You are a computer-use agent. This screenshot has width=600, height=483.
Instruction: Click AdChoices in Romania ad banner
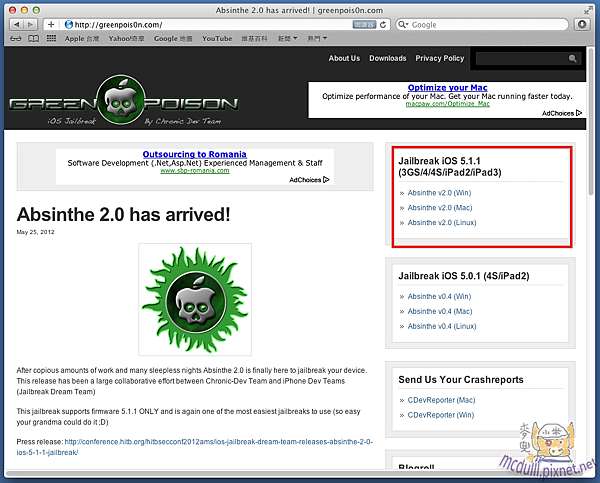[309, 180]
